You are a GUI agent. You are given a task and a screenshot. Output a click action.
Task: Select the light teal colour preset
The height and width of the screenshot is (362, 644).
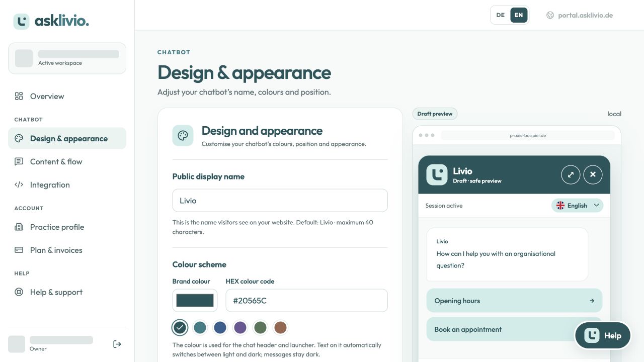click(x=200, y=328)
